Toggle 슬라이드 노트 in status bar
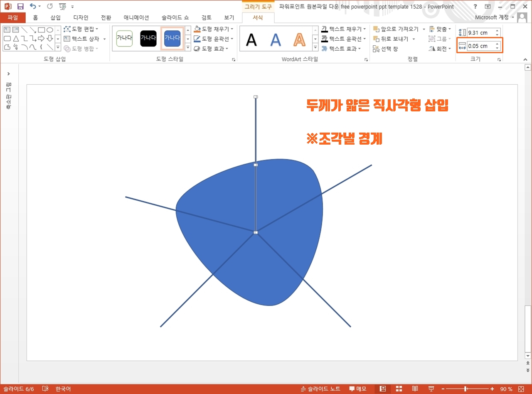Image resolution: width=532 pixels, height=394 pixels. pos(320,389)
